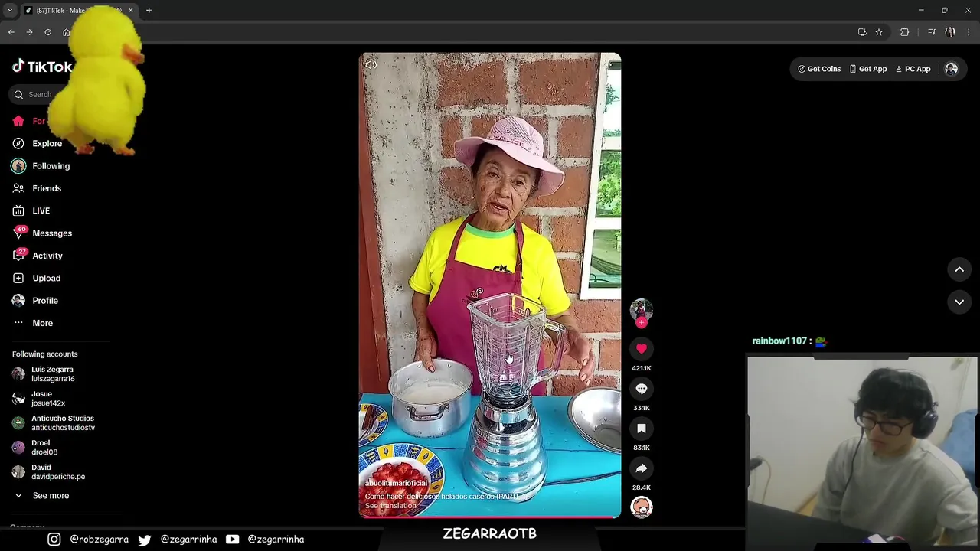
Task: Click the LIVE camera icon
Action: (x=18, y=211)
